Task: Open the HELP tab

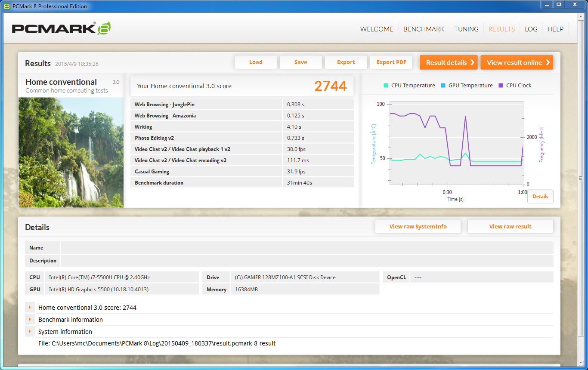Action: click(555, 29)
